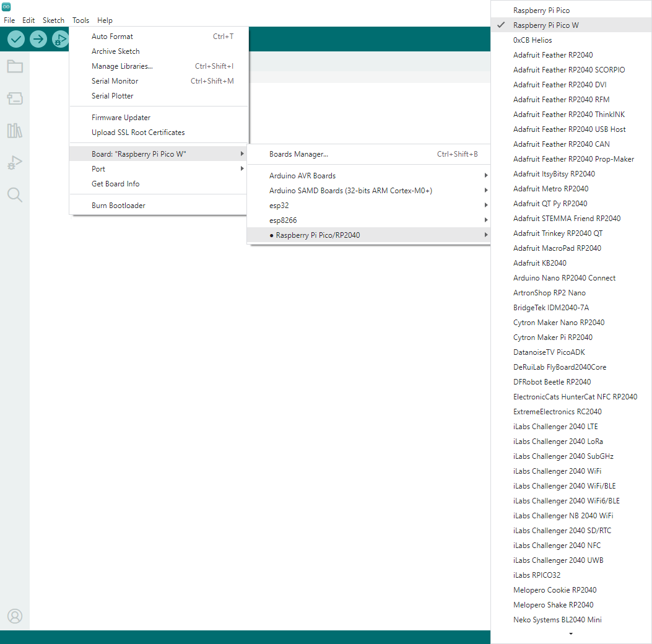Open Boards Manager... from submenu
652x644 pixels.
pos(369,154)
